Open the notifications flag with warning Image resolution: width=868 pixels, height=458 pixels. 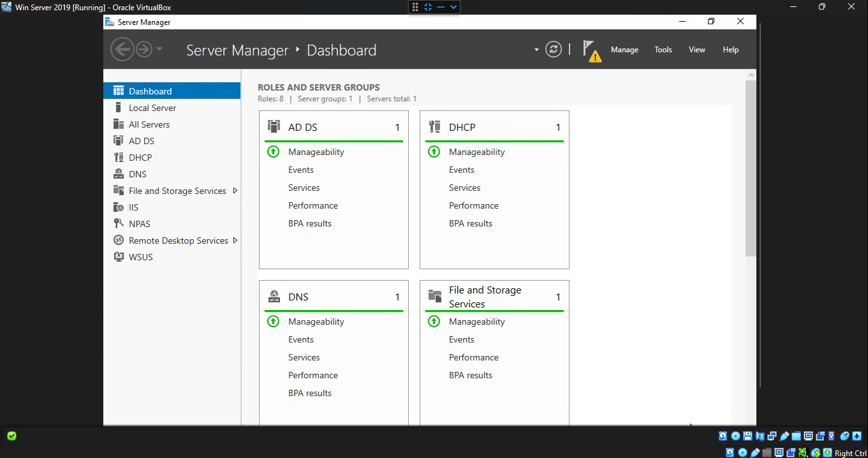coord(592,50)
